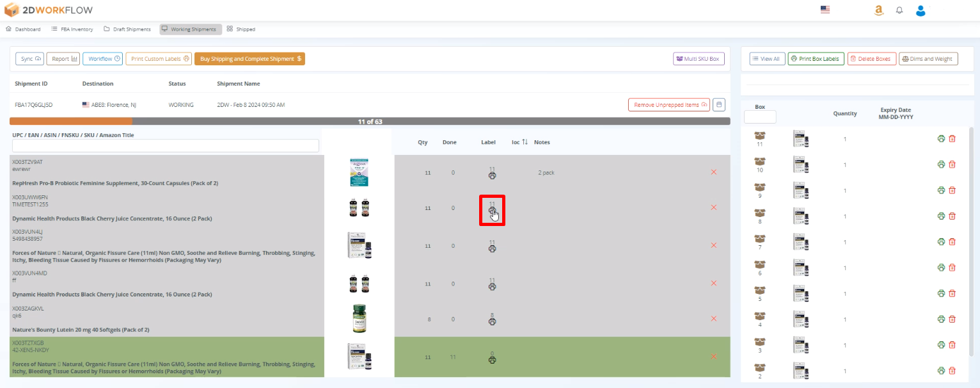Print the label for Box 11
Image resolution: width=980 pixels, height=388 pixels.
941,138
